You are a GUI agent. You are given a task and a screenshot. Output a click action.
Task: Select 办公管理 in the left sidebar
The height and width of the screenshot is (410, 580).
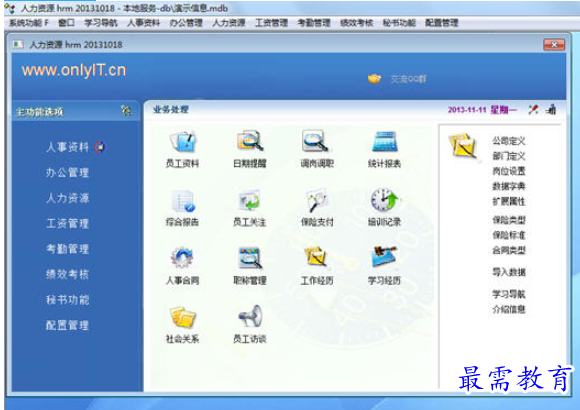click(x=67, y=172)
